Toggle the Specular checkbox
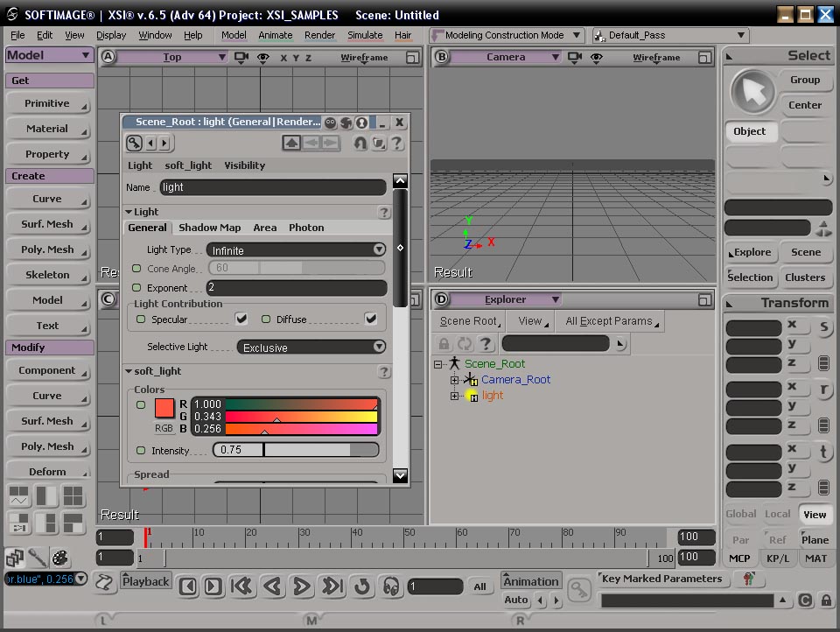The height and width of the screenshot is (632, 840). click(x=241, y=319)
